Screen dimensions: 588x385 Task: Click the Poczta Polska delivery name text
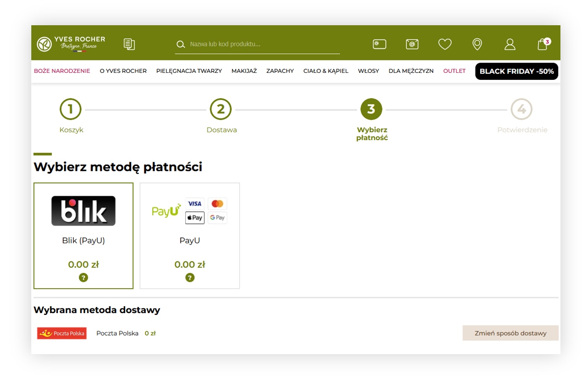(117, 334)
